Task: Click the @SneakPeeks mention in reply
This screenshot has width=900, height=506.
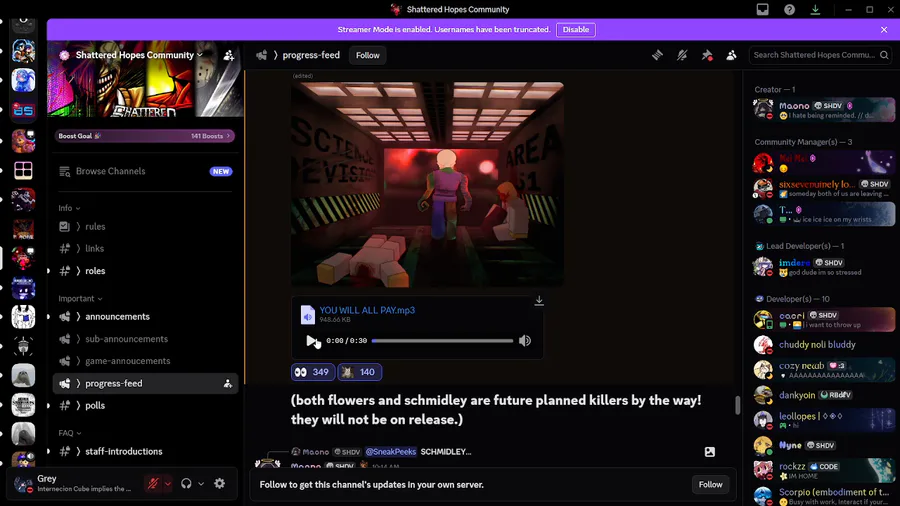Action: pos(391,452)
